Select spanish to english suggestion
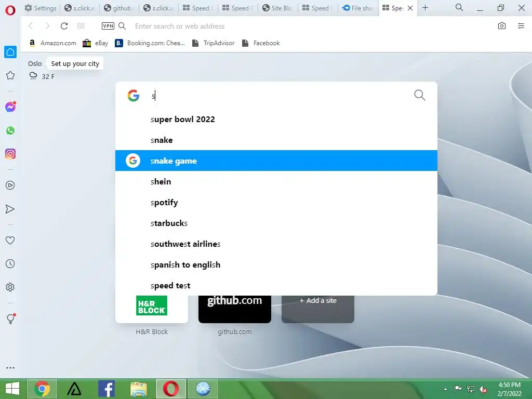 [x=276, y=264]
